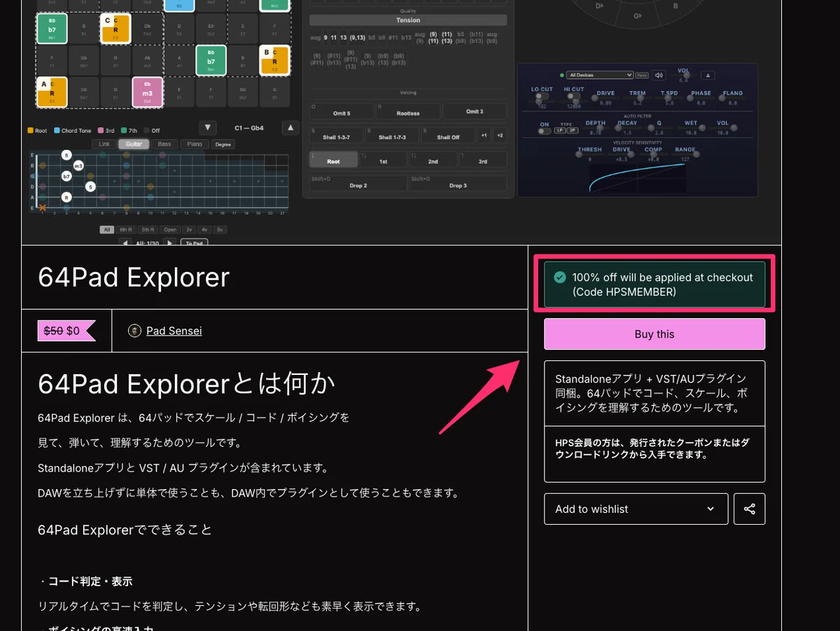Viewport: 840px width, 631px height.
Task: Click the orange root pad marked A
Action: click(52, 92)
